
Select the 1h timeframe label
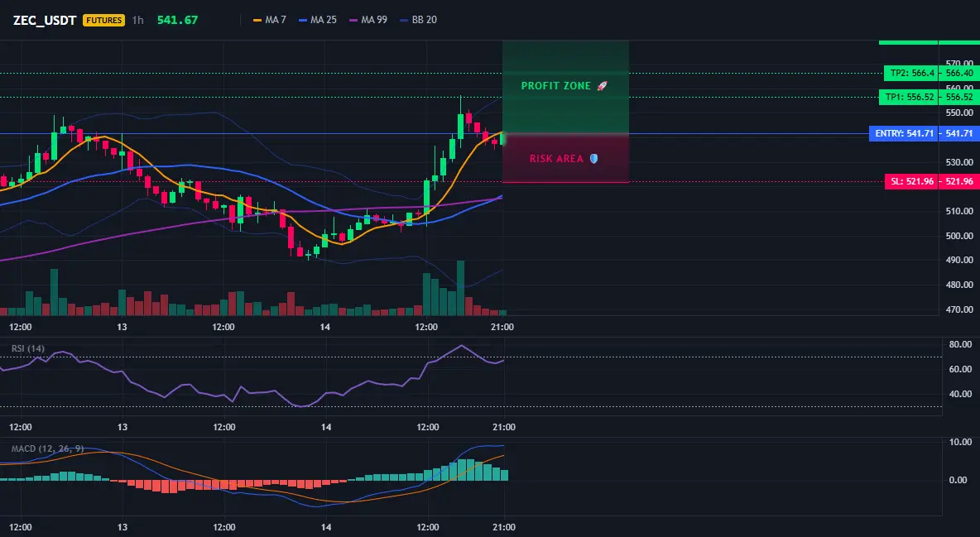tap(137, 20)
